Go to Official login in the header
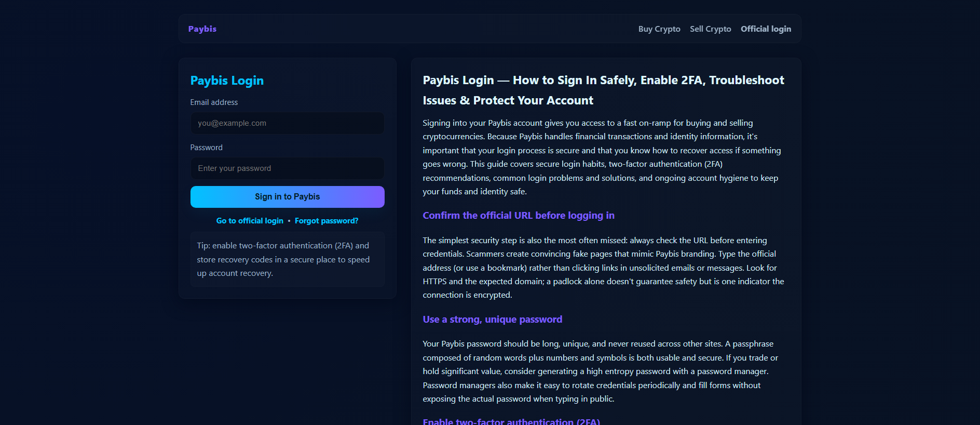 pyautogui.click(x=766, y=29)
